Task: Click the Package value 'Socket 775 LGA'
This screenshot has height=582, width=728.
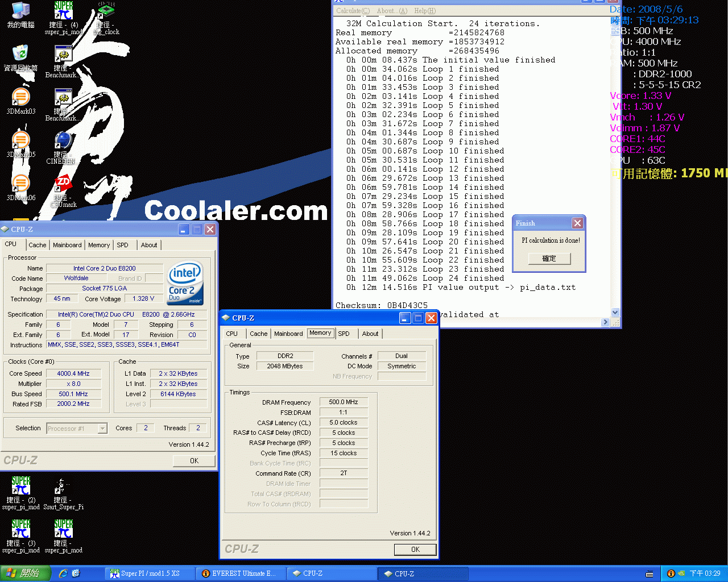Action: click(105, 288)
